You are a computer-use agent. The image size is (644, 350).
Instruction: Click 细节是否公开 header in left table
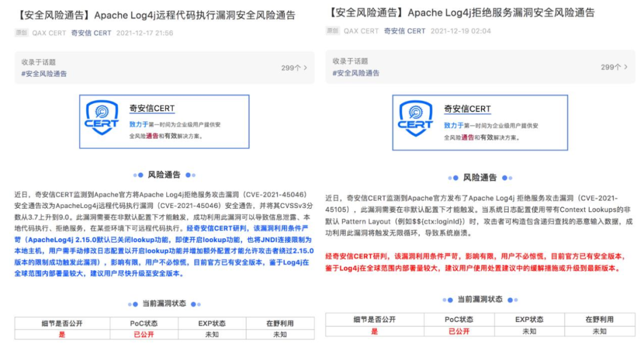(62, 323)
